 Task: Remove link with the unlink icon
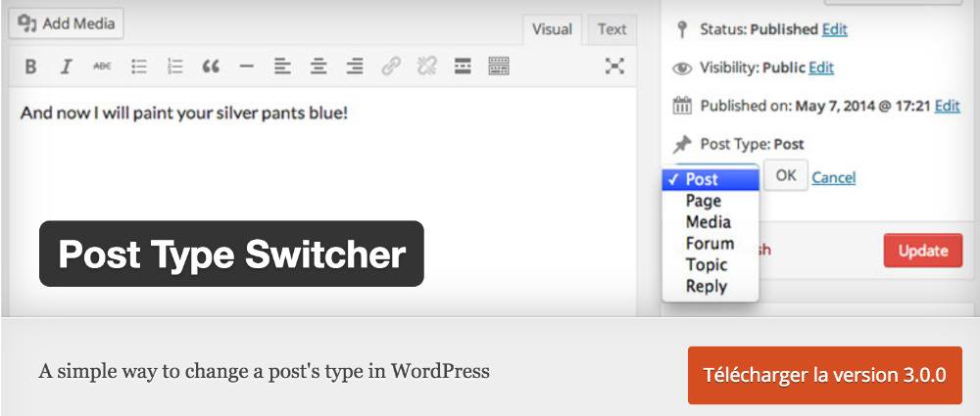tap(427, 67)
